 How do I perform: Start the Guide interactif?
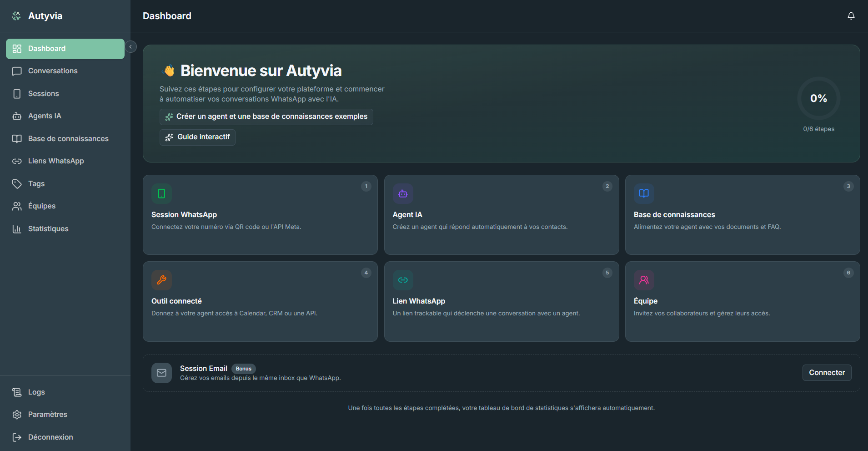[x=197, y=137]
